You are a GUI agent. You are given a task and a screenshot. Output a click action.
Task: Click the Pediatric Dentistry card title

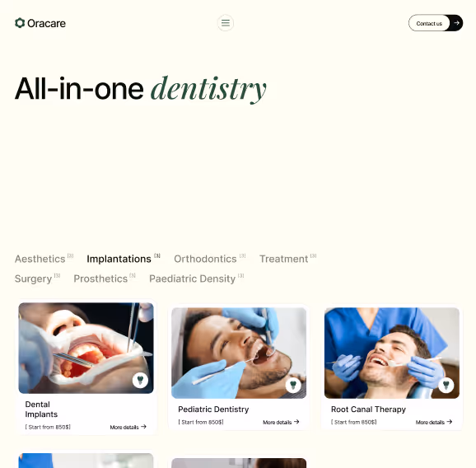pyautogui.click(x=213, y=409)
